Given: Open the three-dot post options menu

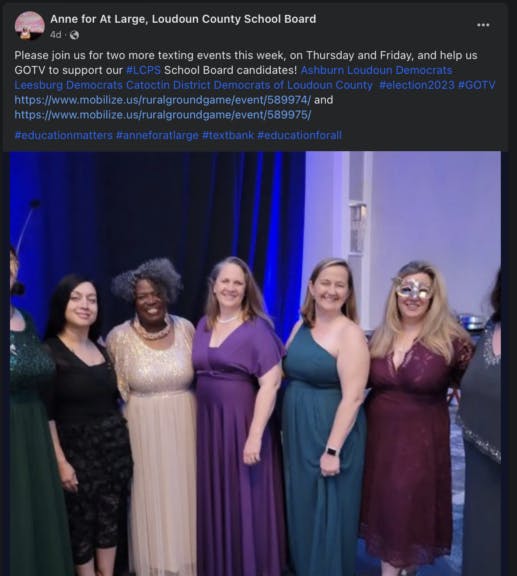Looking at the screenshot, I should tap(483, 25).
